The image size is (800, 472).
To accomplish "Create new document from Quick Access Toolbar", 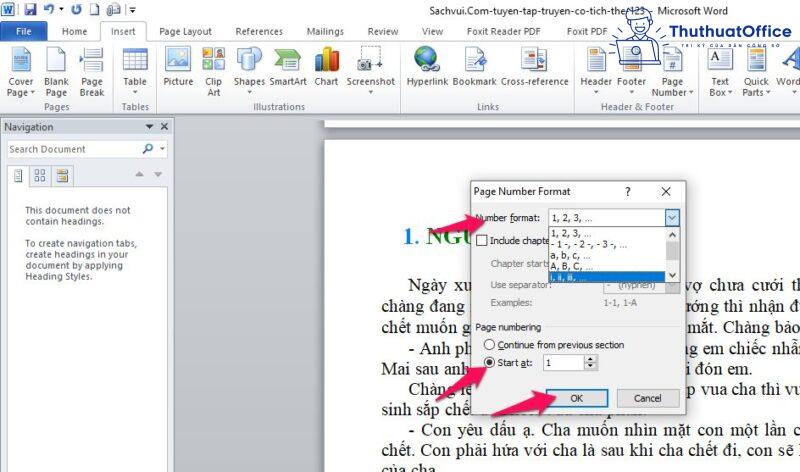I will point(94,9).
